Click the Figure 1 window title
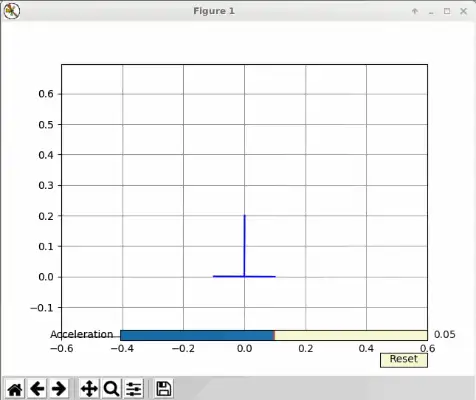476x400 pixels. pos(214,11)
